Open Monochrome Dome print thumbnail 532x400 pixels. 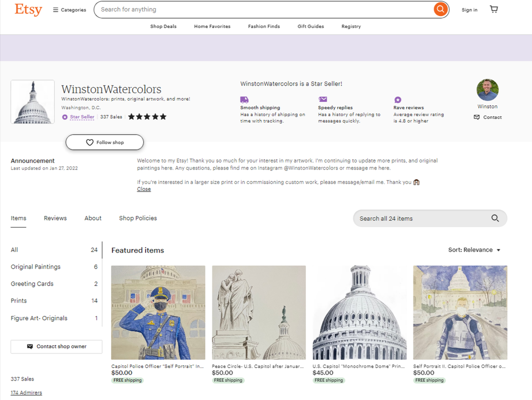coord(360,312)
